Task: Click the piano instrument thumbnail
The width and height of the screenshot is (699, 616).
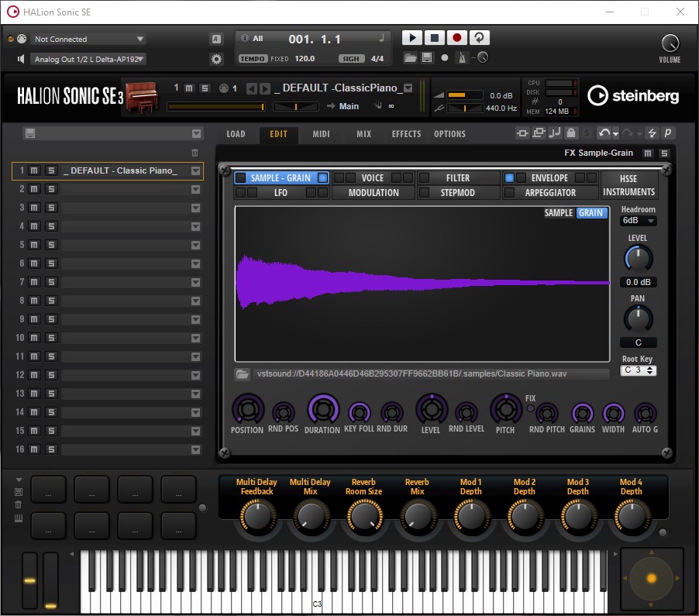Action: pyautogui.click(x=141, y=97)
